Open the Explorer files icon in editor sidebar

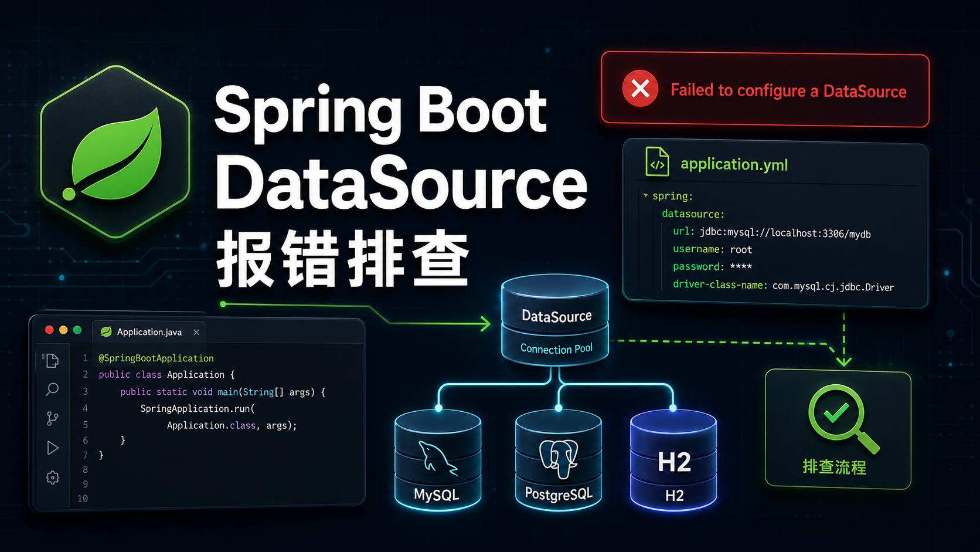[52, 360]
